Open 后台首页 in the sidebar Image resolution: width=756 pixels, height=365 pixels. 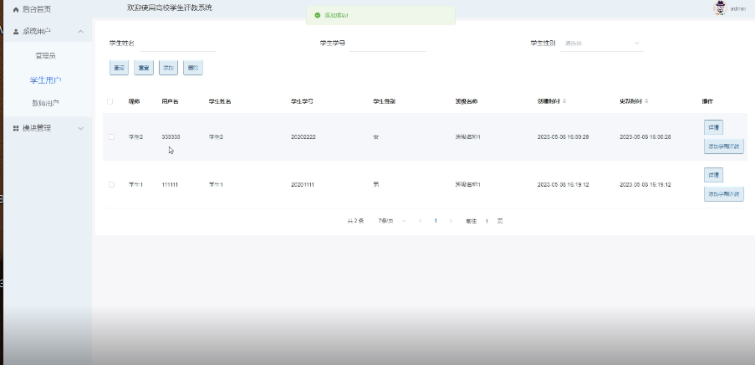37,9
